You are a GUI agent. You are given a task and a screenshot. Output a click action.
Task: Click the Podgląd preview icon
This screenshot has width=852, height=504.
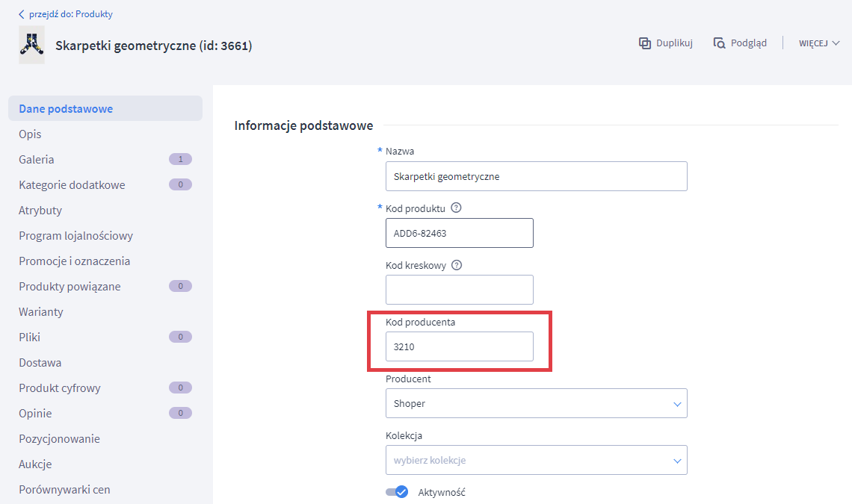[719, 43]
